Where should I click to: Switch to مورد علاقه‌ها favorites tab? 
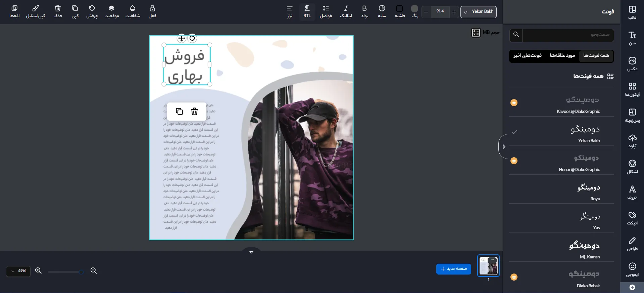pos(562,56)
